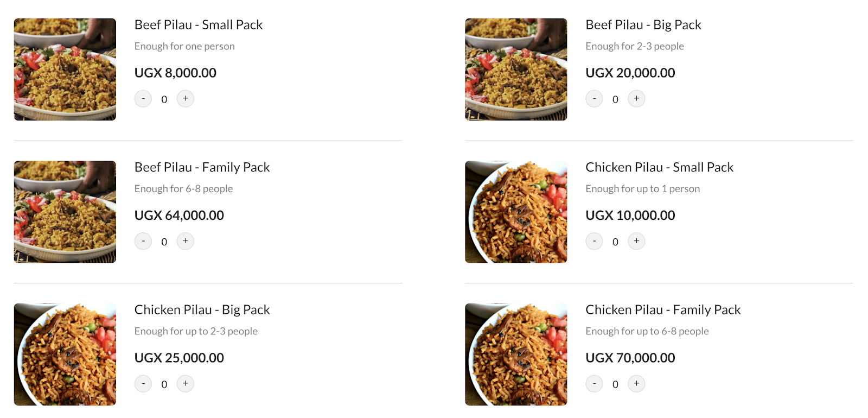Increase Beef Pilau Small Pack quantity

point(186,99)
